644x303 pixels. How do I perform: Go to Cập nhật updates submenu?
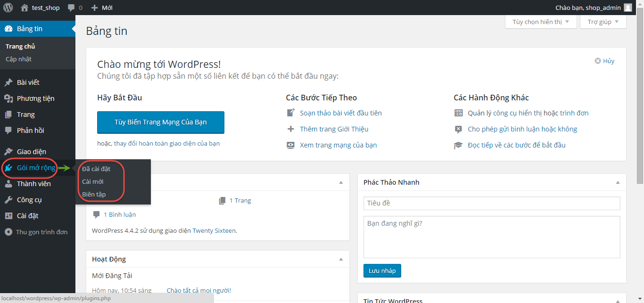point(18,59)
